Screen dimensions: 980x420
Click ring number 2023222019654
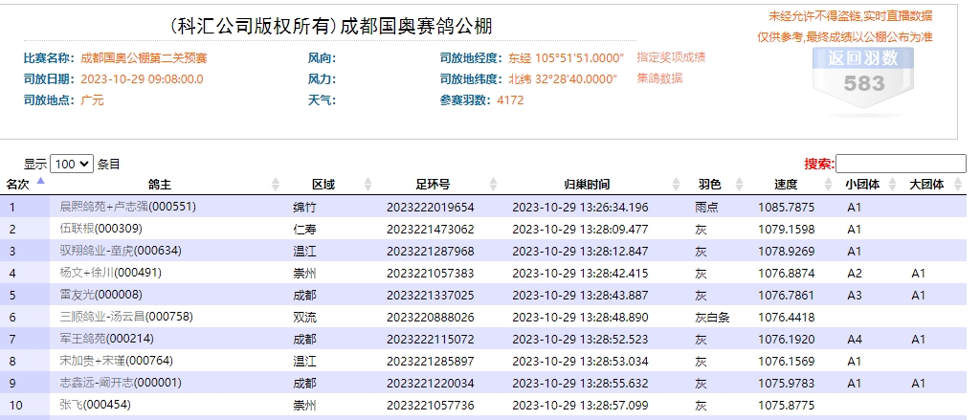[430, 207]
